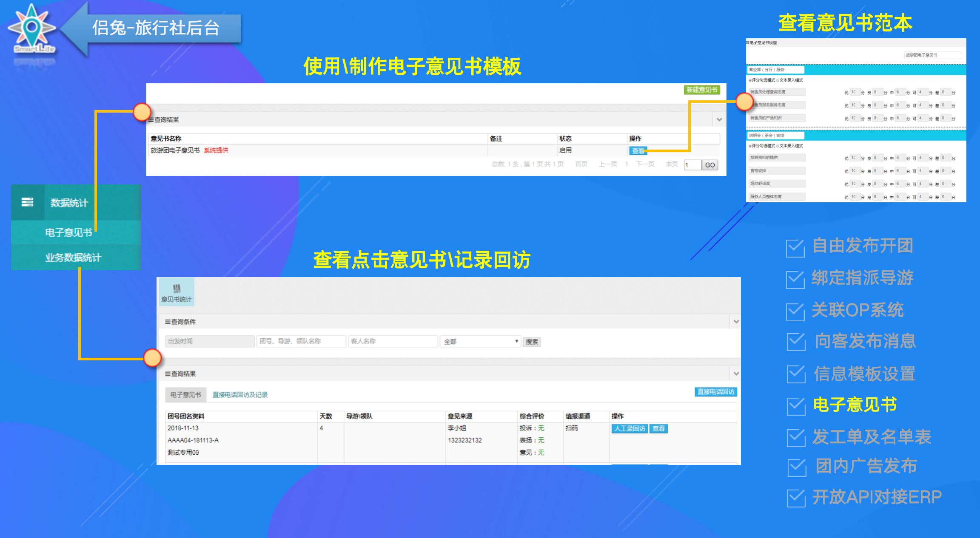Go to 上一页 in pagination
Screen dimensions: 980x538
608,164
